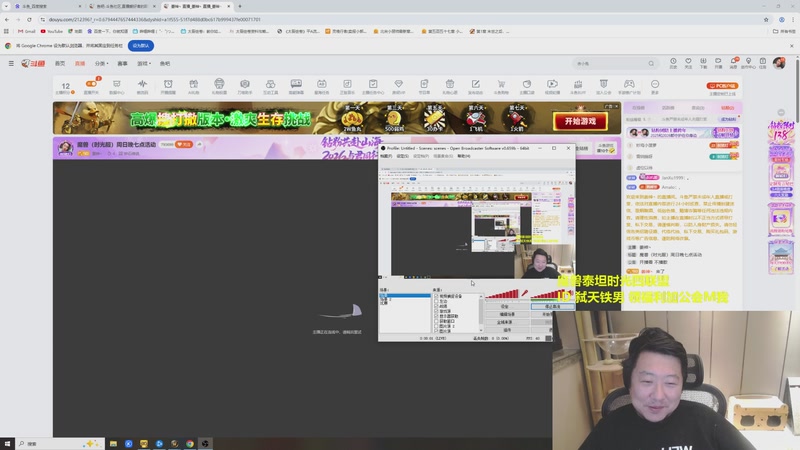Click the OBS sources list scroll-down arrow
800x450 pixels.
coord(481,330)
